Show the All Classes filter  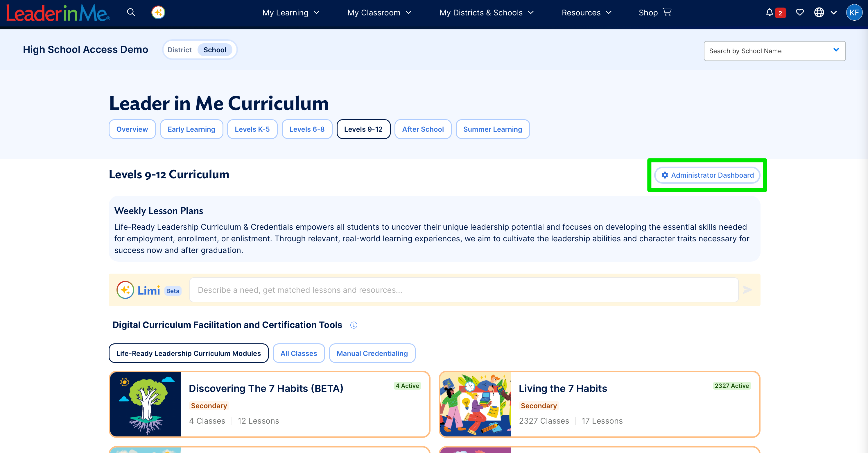299,353
